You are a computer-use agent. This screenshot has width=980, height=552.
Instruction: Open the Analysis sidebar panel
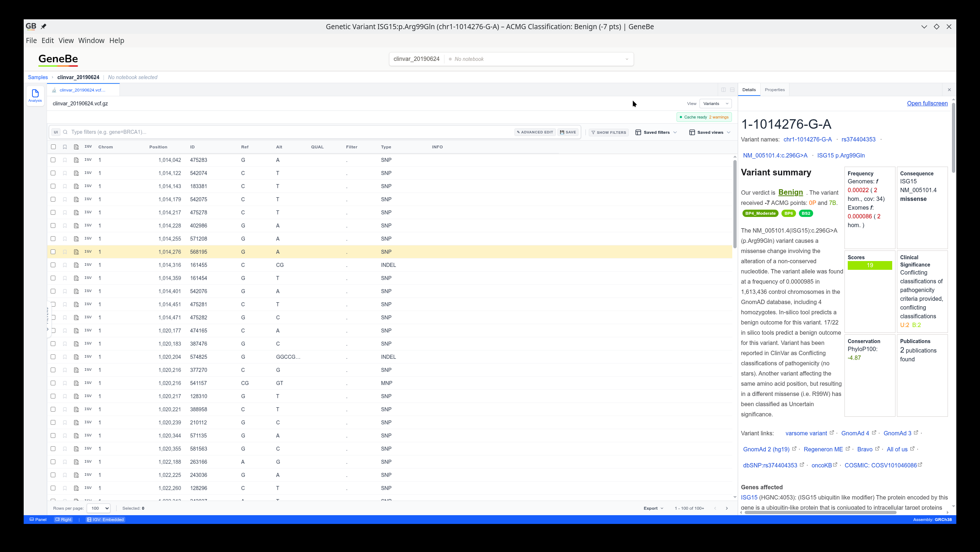click(x=35, y=96)
